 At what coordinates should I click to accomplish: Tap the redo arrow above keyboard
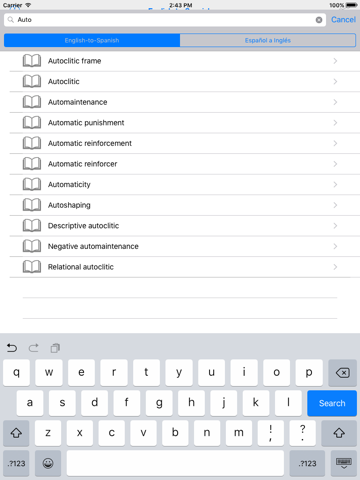pyautogui.click(x=33, y=348)
